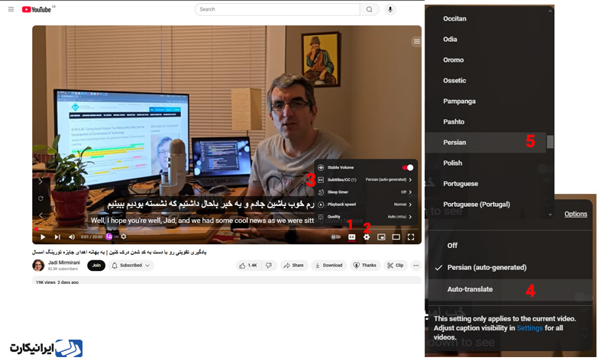Click language list scroll-up arrow

pyautogui.click(x=550, y=11)
